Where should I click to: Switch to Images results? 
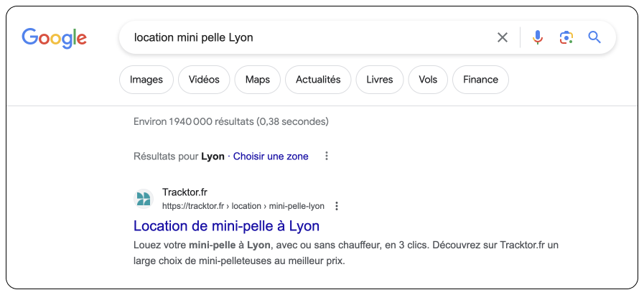pos(146,80)
